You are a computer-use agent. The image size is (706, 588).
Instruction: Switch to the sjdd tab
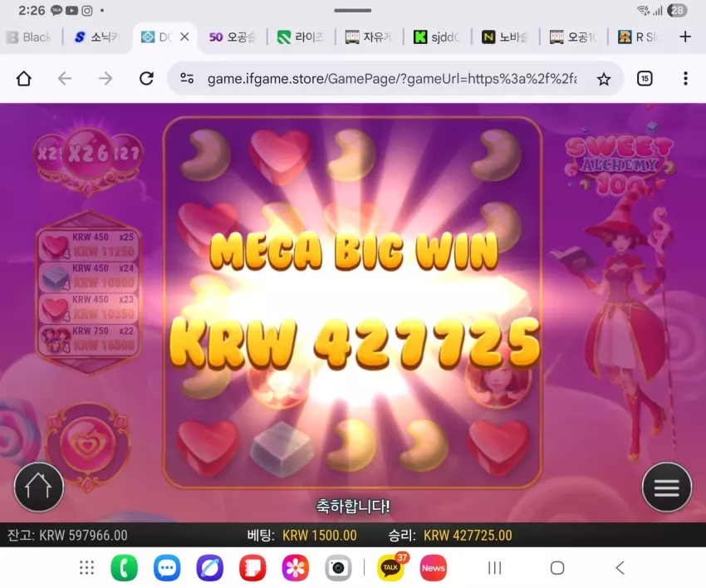click(437, 37)
